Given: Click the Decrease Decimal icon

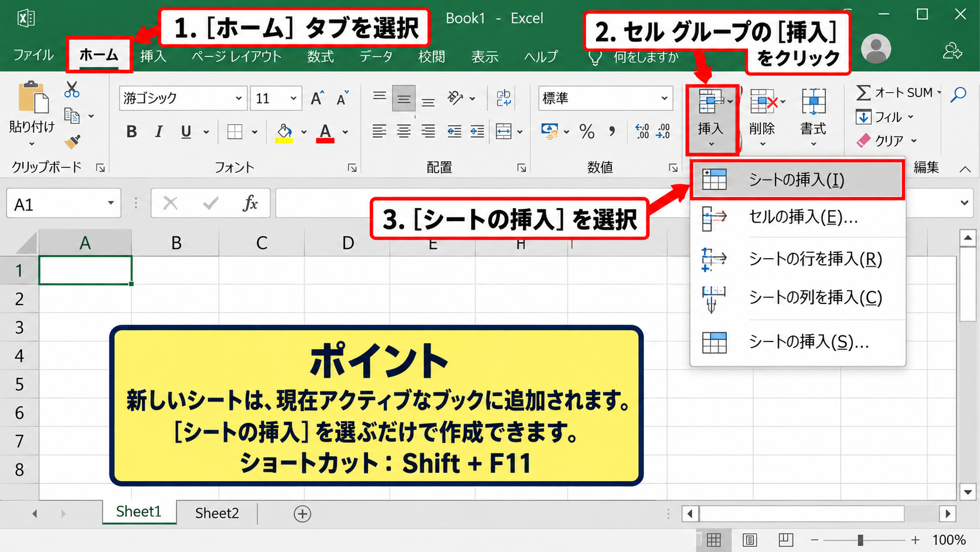Looking at the screenshot, I should 663,131.
